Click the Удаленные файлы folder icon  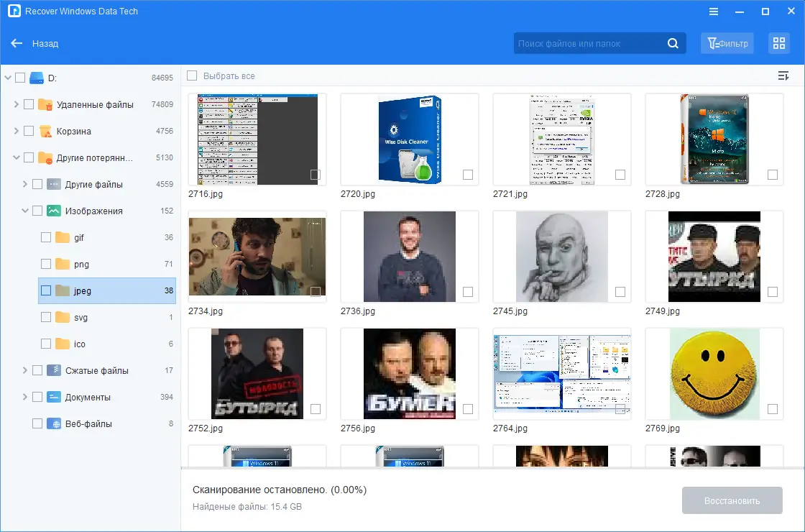point(46,105)
